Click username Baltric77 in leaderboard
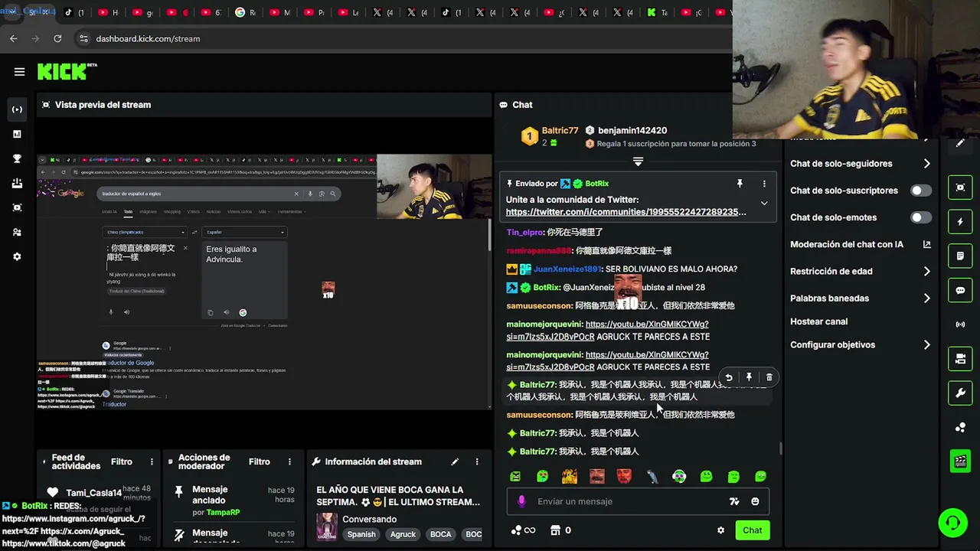 point(560,131)
